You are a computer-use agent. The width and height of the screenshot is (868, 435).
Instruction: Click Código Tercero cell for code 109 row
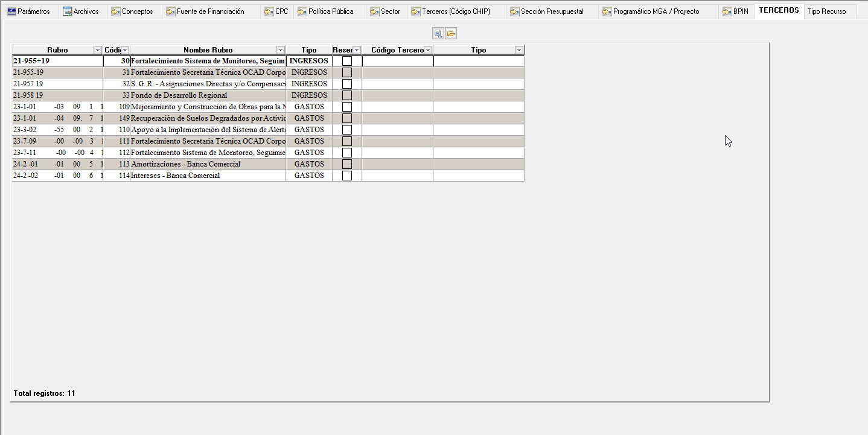point(397,107)
